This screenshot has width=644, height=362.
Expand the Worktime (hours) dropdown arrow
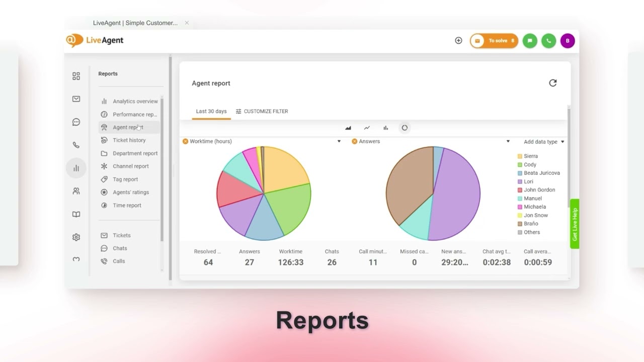click(339, 141)
